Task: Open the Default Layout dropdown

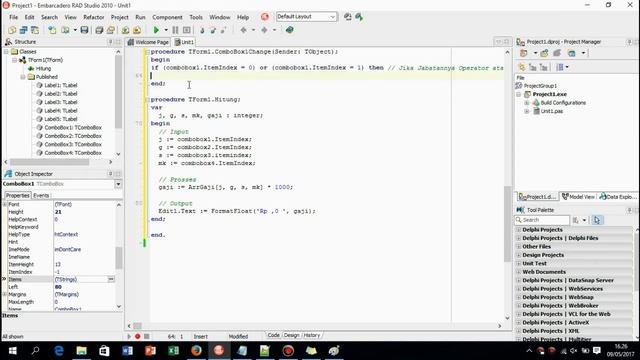Action: (333, 17)
